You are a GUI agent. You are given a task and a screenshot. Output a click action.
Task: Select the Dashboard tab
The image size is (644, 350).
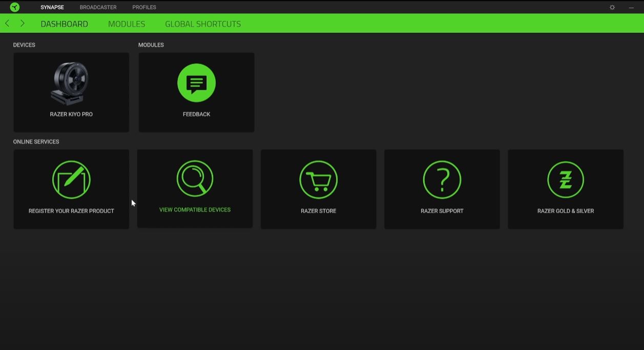[x=65, y=24]
